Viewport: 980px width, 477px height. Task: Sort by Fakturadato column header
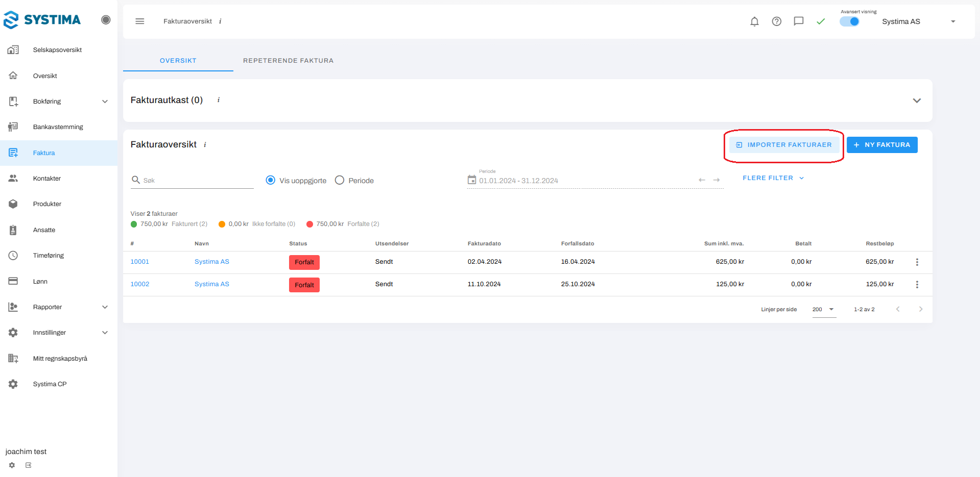484,244
